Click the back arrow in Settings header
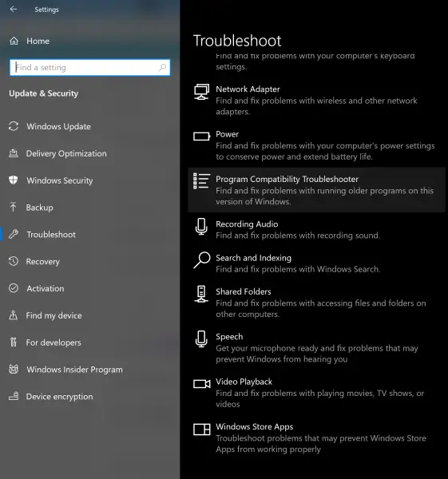 [14, 9]
